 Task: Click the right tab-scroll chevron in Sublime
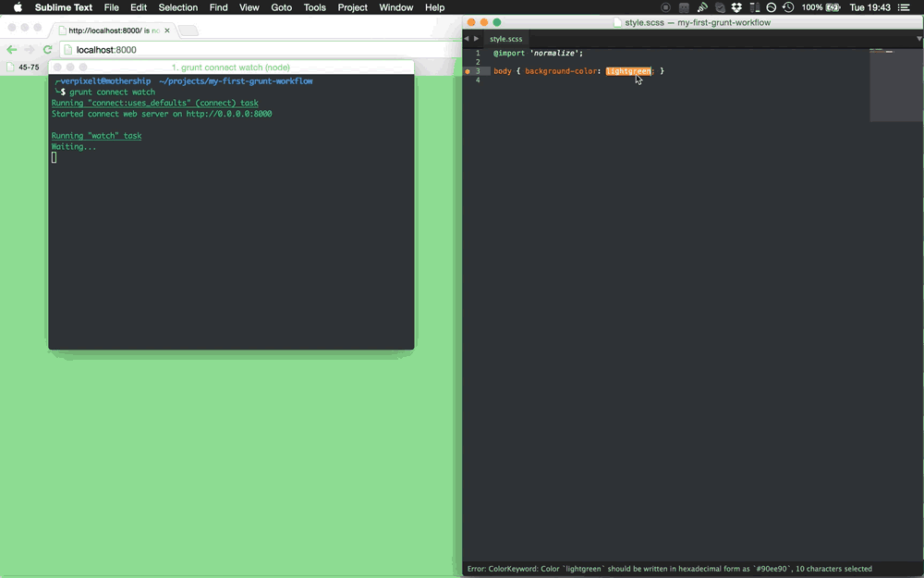click(476, 38)
